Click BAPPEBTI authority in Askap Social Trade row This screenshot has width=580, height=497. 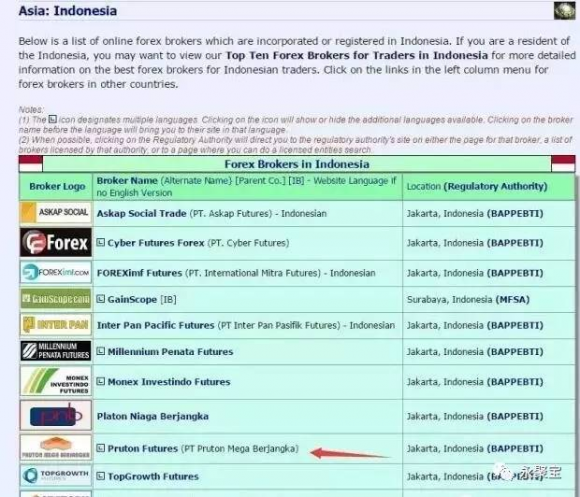click(515, 213)
